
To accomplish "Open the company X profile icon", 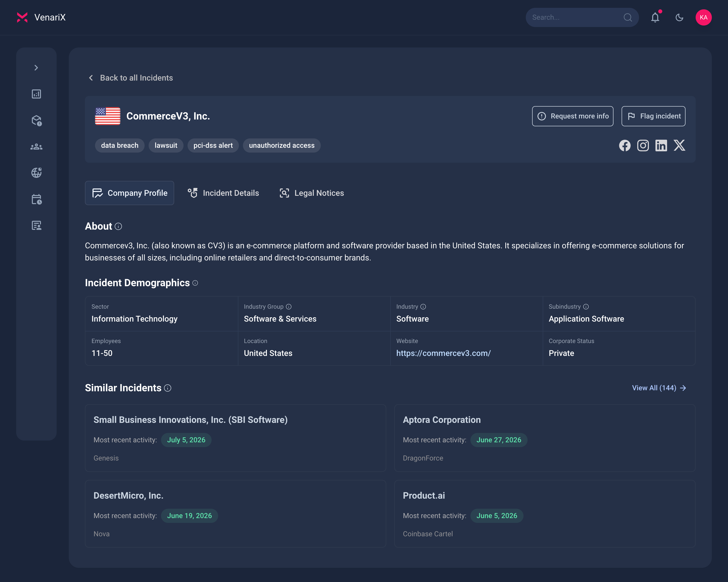I will 679,145.
